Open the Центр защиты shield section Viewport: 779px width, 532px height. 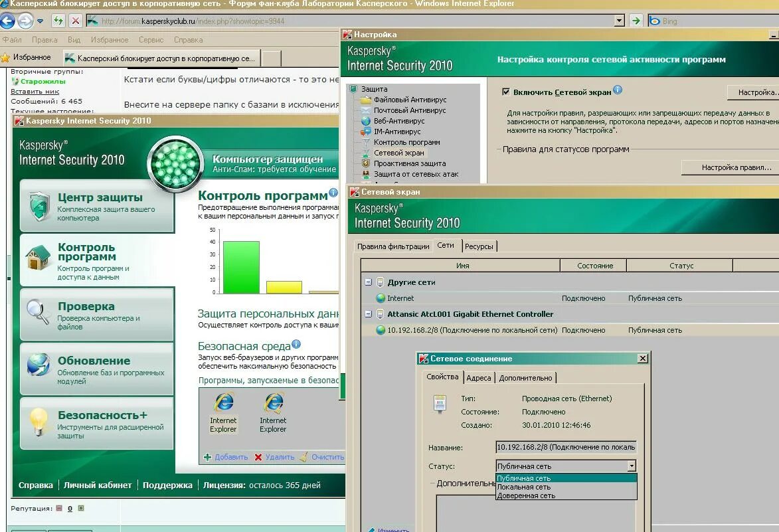coord(97,206)
